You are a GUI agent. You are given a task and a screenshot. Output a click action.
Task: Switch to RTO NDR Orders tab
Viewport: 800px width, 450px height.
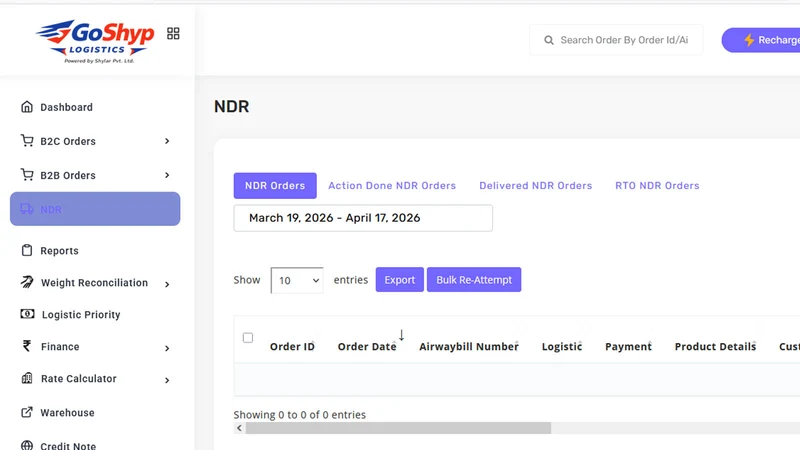tap(657, 186)
